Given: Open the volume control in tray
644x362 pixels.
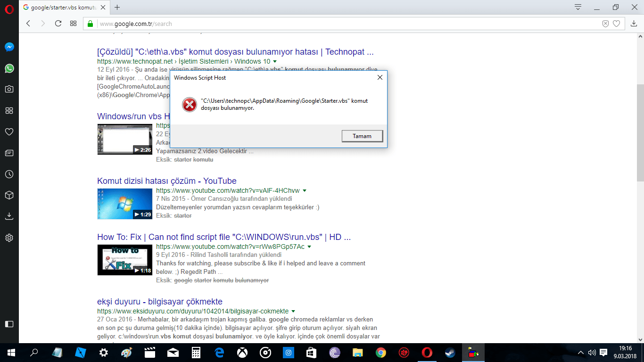Looking at the screenshot, I should 592,352.
